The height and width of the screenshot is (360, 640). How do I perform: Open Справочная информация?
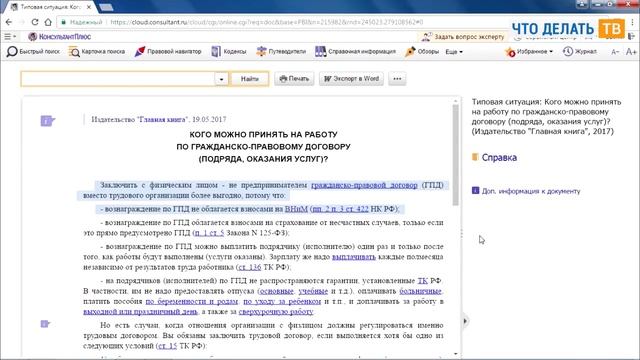[x=355, y=51]
